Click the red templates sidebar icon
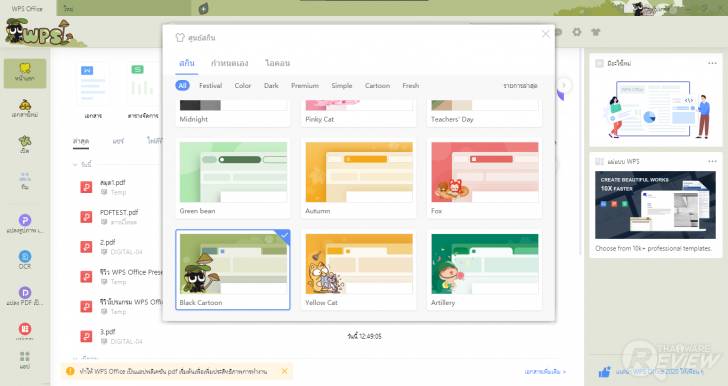Image resolution: width=728 pixels, height=386 pixels. coord(25,329)
